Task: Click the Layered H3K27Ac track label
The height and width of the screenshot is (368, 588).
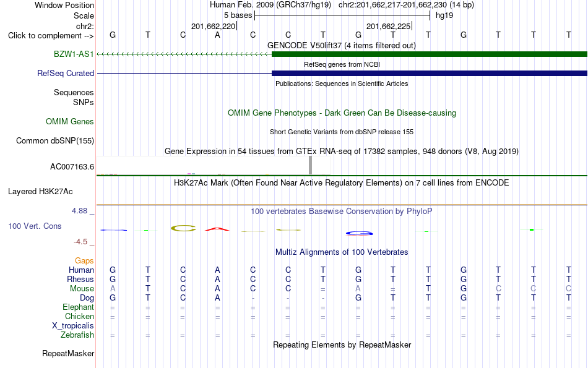Action: coord(40,191)
